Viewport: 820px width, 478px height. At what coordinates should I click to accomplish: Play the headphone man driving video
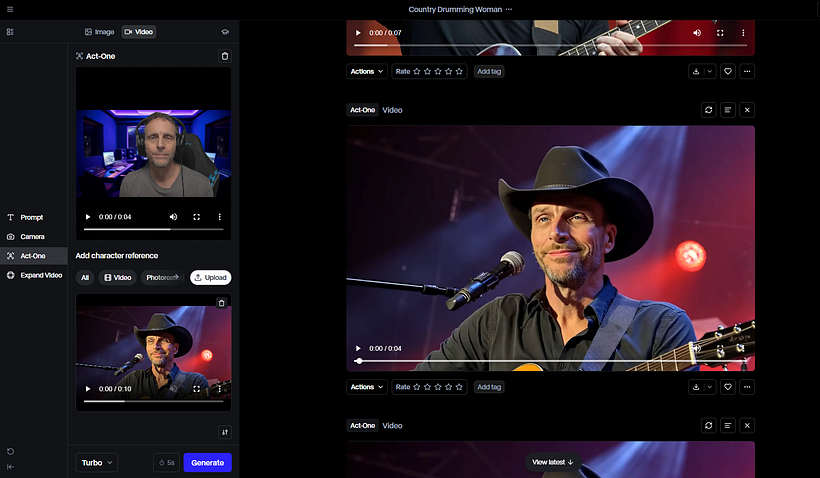pyautogui.click(x=88, y=217)
